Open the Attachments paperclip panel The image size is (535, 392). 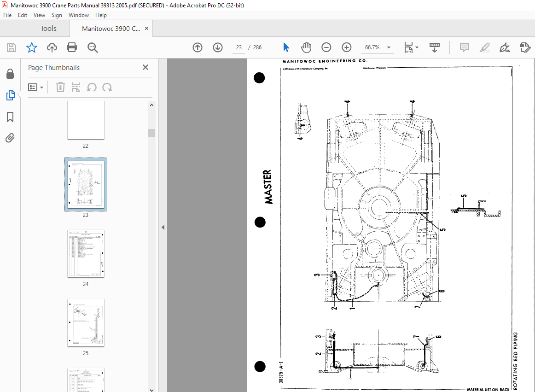click(10, 138)
